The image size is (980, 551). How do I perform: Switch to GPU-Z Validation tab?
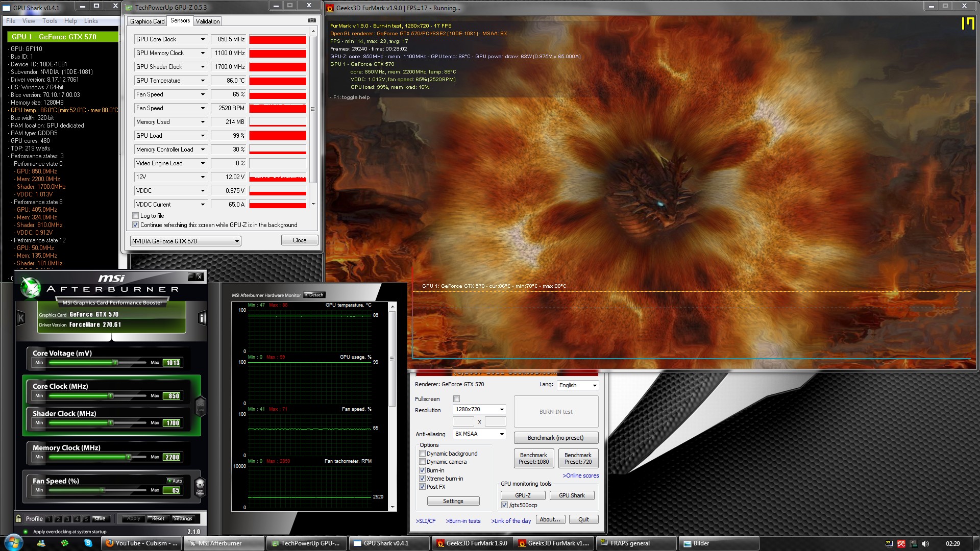(208, 21)
